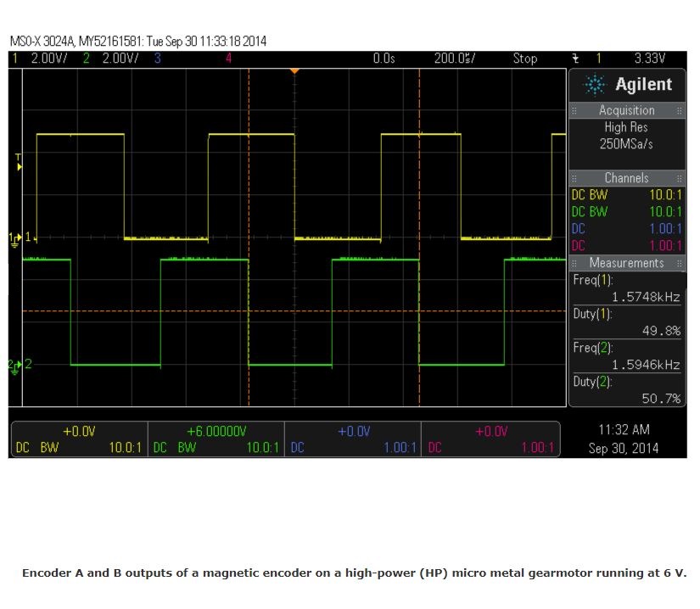
Task: Click the blue channel 3 indicator
Action: 157,59
